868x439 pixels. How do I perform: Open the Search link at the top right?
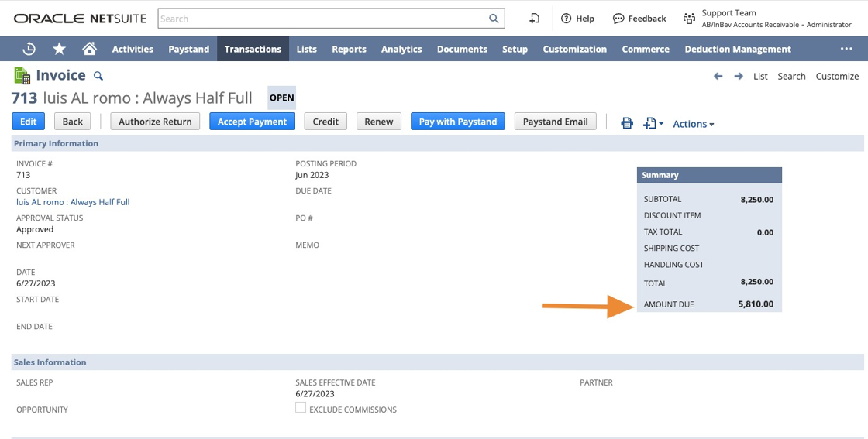click(791, 77)
